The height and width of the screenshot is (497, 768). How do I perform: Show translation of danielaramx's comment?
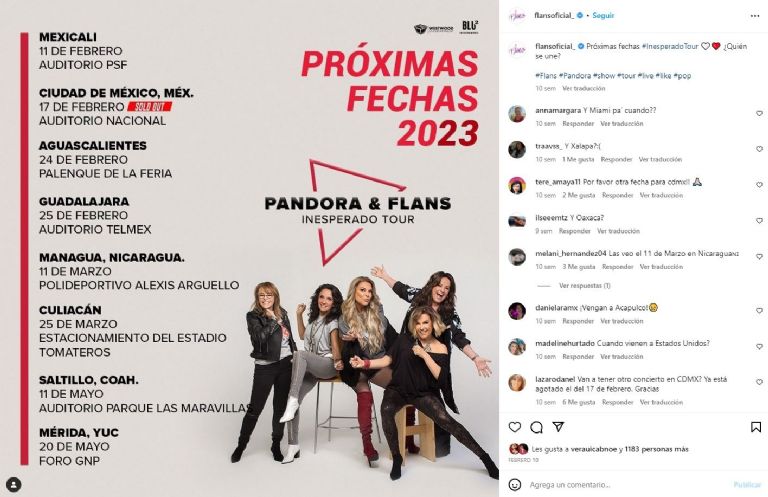(622, 321)
